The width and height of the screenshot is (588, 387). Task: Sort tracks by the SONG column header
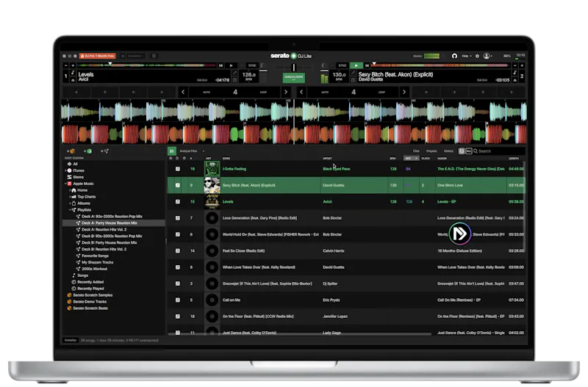point(226,159)
